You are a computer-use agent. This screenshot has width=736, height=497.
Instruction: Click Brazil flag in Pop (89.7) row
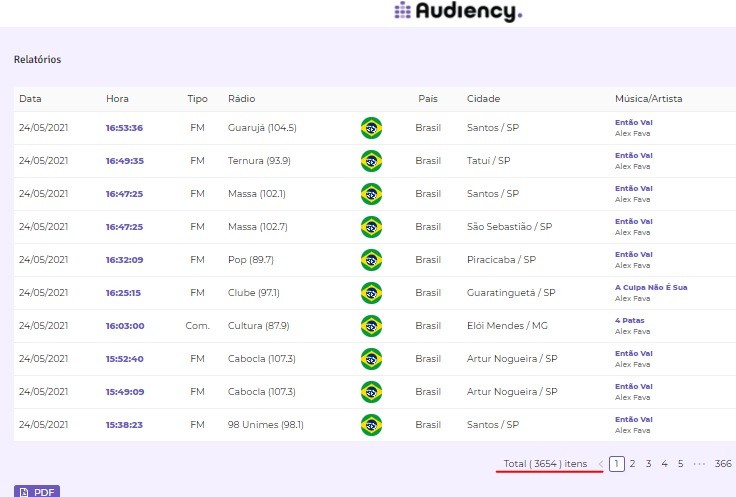click(371, 260)
